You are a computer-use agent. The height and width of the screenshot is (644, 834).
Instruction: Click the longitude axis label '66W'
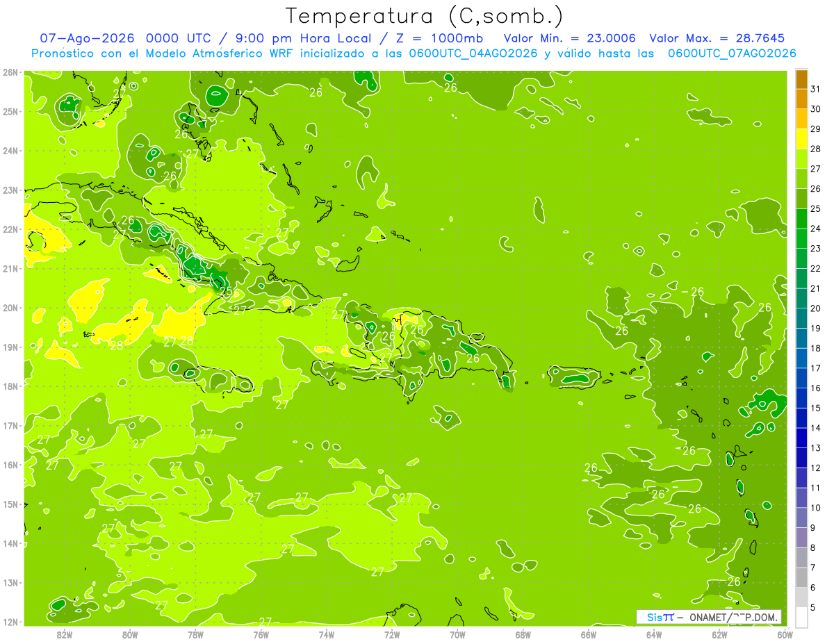point(589,634)
